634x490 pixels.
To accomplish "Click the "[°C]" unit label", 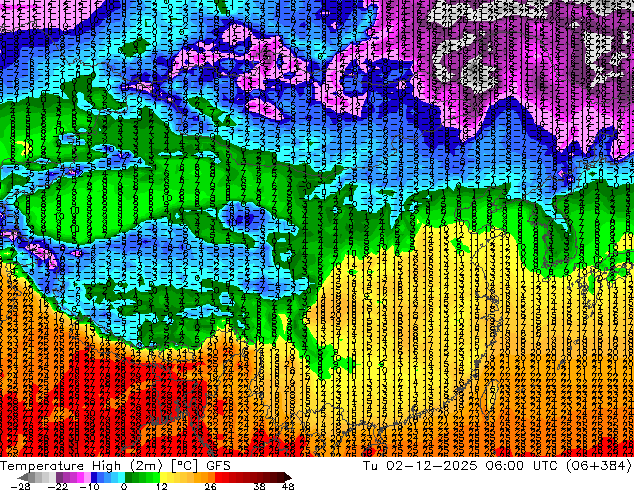I will [x=184, y=466].
